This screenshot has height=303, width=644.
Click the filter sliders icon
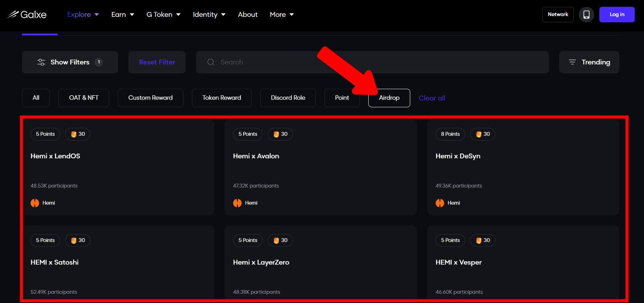[41, 62]
